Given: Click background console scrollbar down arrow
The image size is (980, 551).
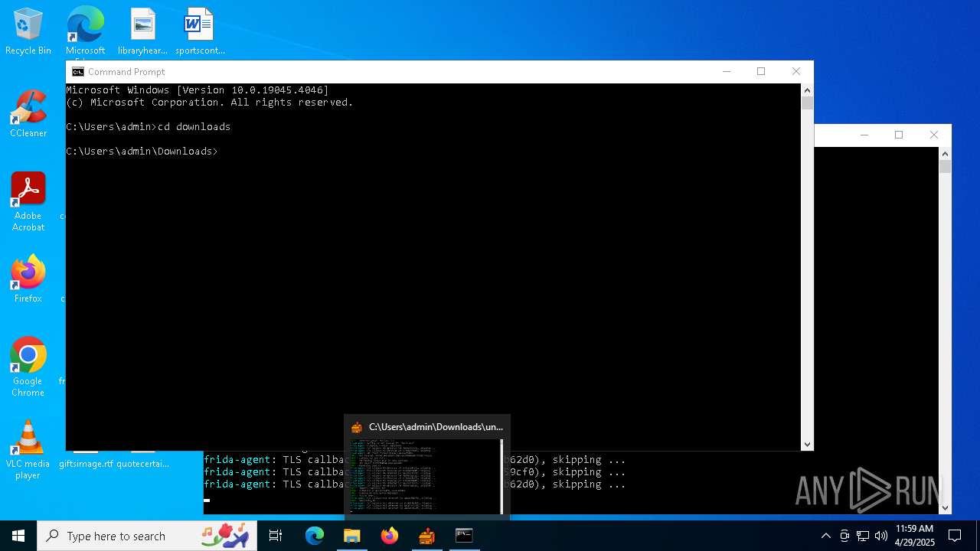Looking at the screenshot, I should [945, 507].
